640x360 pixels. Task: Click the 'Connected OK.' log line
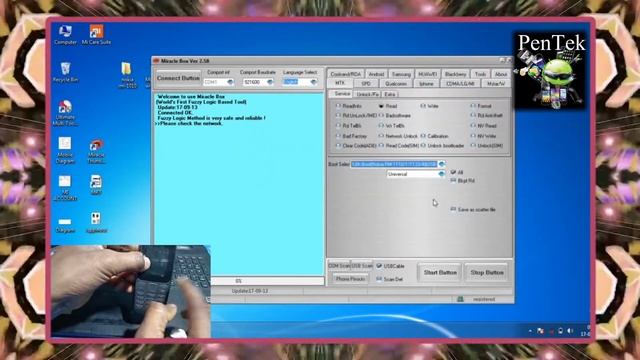[x=175, y=113]
